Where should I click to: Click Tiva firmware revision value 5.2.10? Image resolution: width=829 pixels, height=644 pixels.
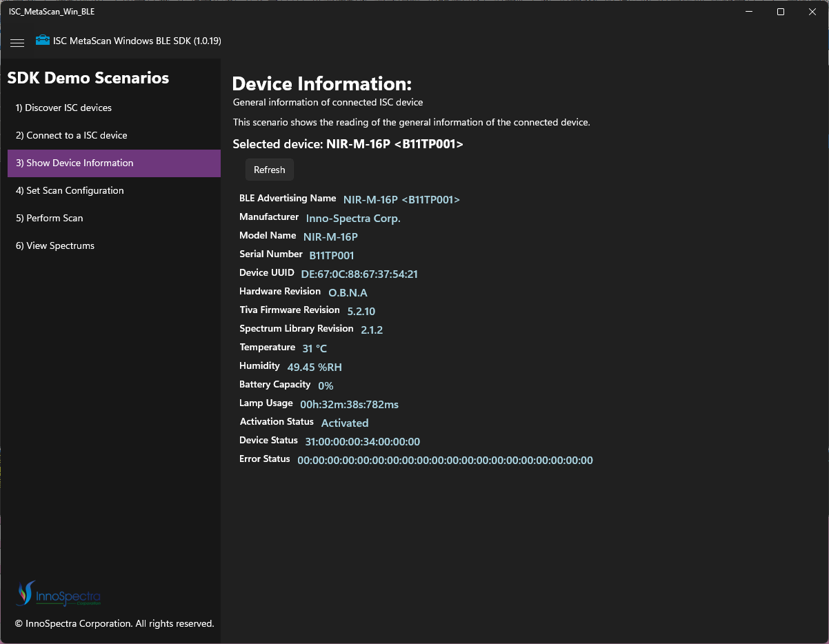click(361, 312)
